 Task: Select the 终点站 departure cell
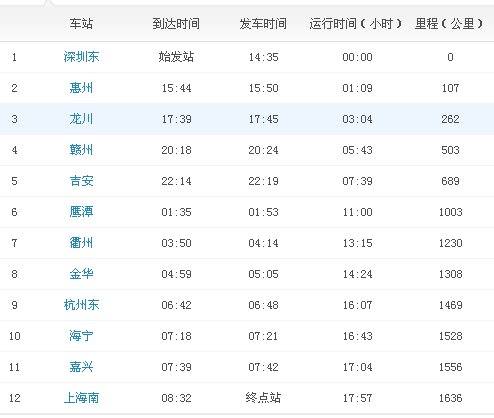click(263, 398)
